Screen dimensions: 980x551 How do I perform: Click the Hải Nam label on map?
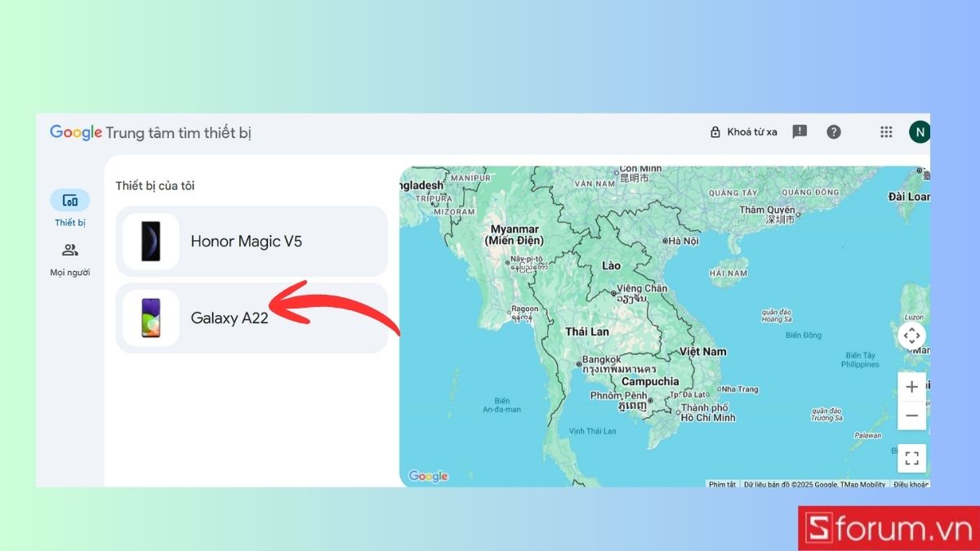pos(728,273)
